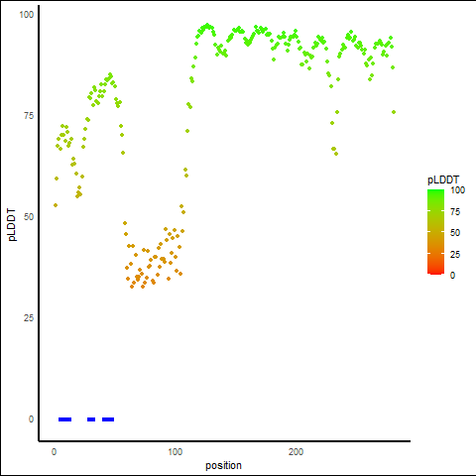Click the y-axis tick label 75
476x476 pixels.
(x=29, y=116)
